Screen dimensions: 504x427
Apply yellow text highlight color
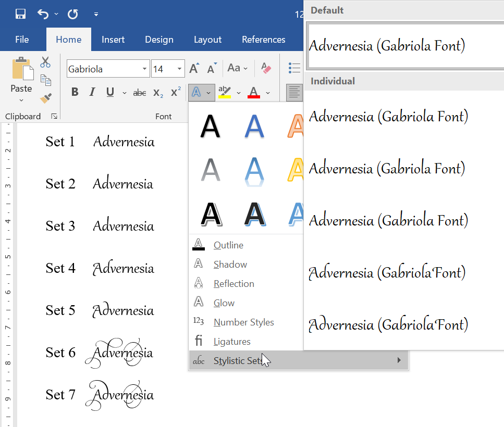pyautogui.click(x=224, y=93)
